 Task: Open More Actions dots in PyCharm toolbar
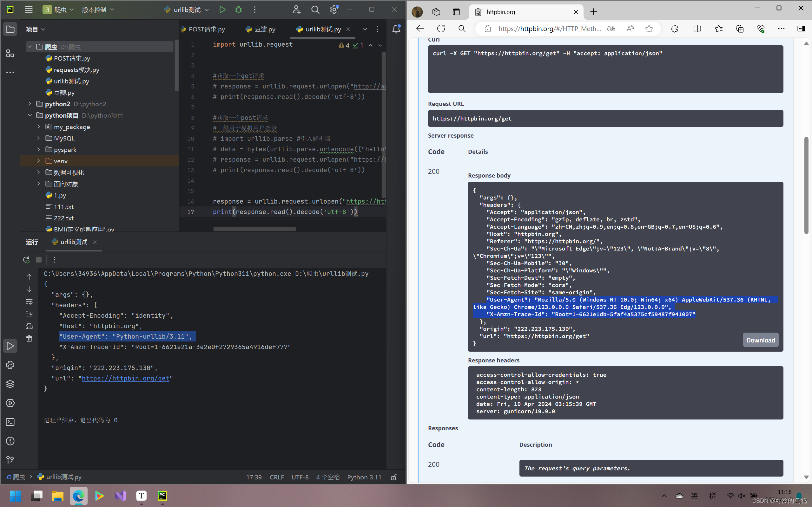click(255, 10)
